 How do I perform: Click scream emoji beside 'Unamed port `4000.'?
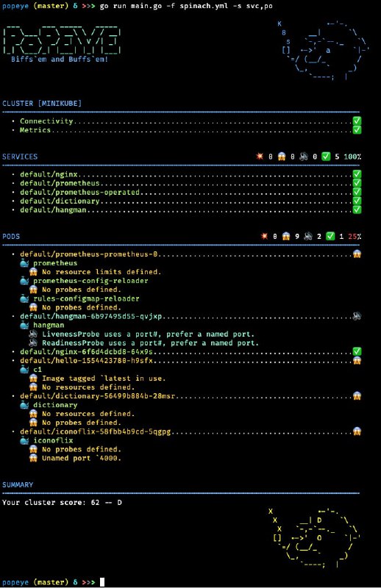tap(33, 458)
